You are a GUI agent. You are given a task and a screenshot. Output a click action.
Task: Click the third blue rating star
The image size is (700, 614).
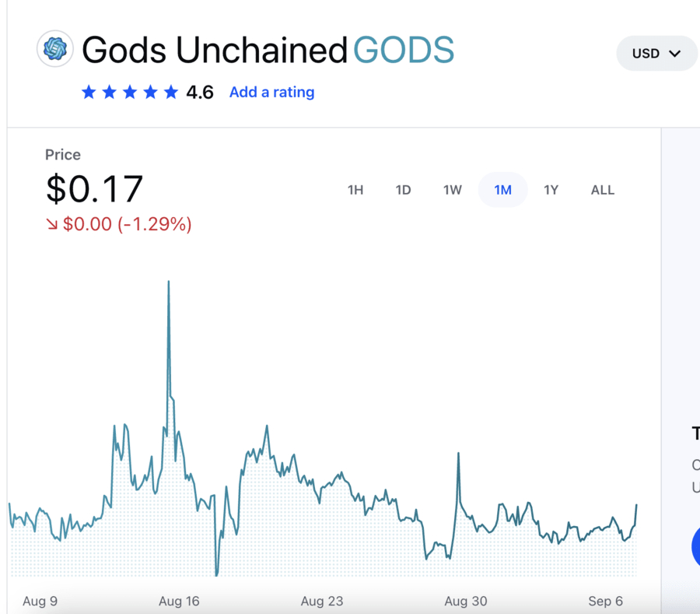pos(130,93)
